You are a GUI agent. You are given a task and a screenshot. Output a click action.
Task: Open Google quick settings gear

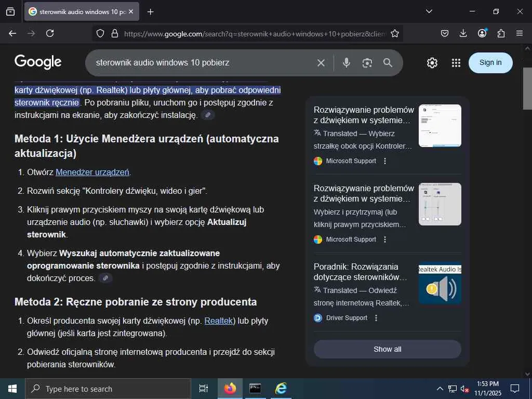point(432,63)
